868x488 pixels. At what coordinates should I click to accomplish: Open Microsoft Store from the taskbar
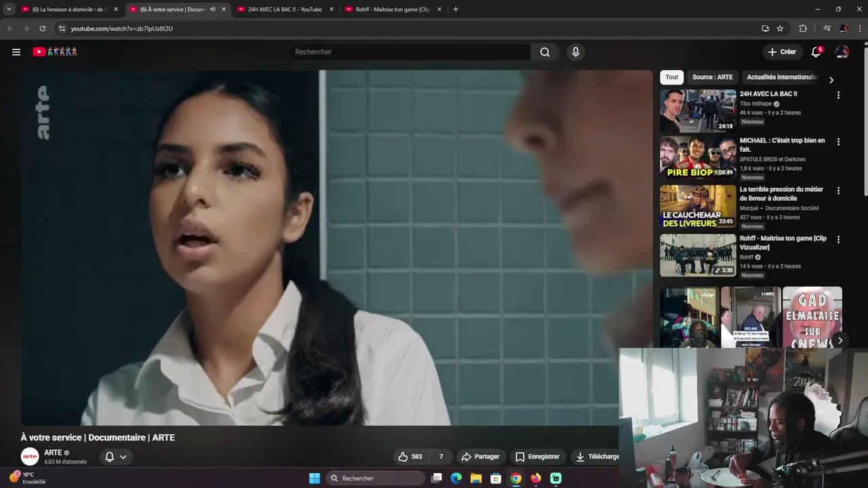[496, 479]
